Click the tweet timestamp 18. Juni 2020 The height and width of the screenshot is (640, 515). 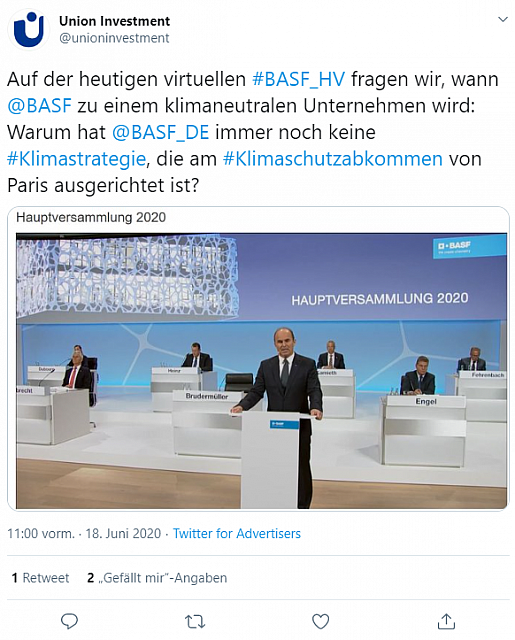pyautogui.click(x=123, y=533)
